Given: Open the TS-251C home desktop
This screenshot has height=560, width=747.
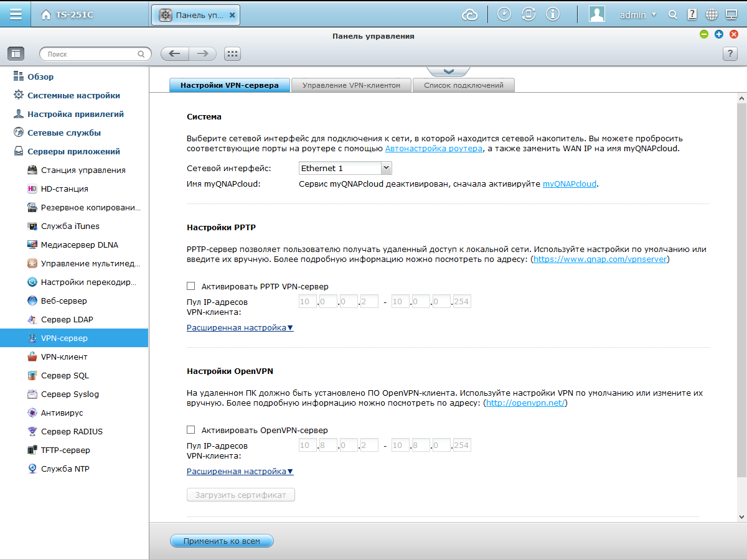Looking at the screenshot, I should 67,15.
